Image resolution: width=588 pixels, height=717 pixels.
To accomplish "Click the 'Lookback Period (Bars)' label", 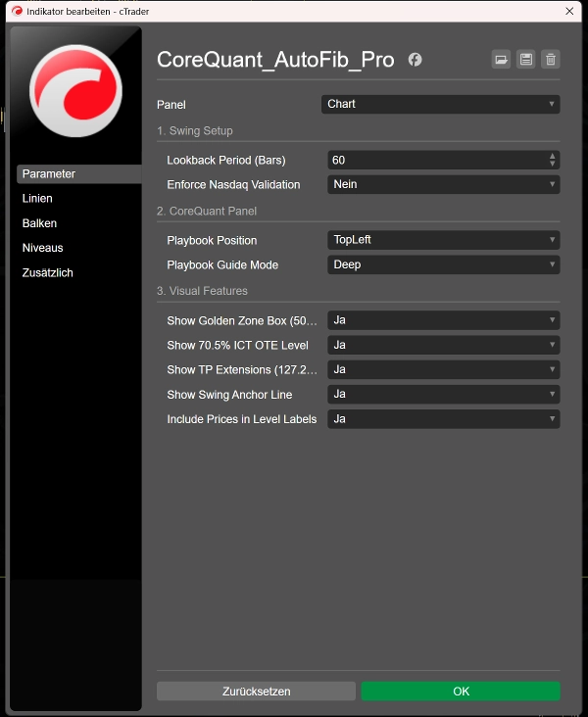I will (226, 161).
